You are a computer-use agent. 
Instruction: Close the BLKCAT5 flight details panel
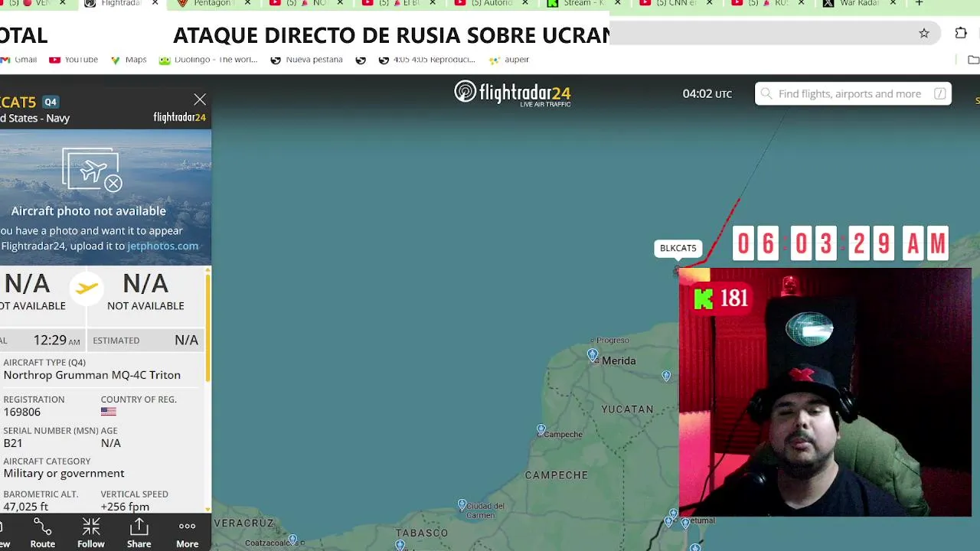pos(200,99)
